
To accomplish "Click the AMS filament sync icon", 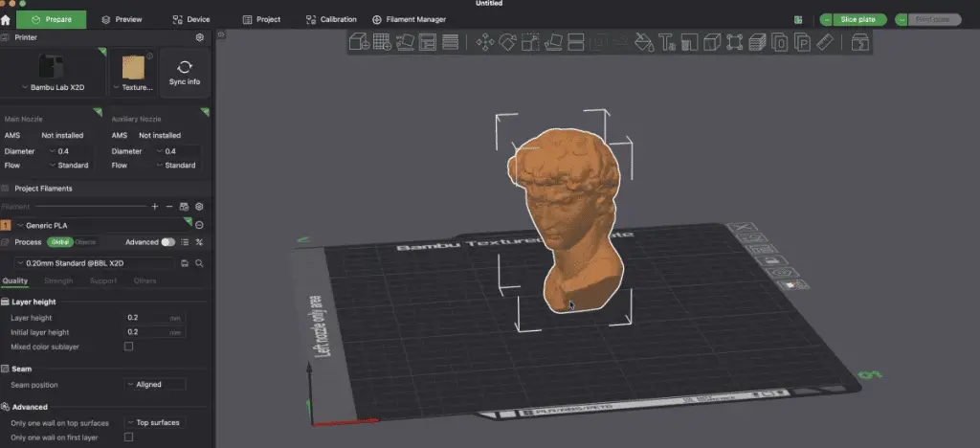I will click(x=185, y=206).
